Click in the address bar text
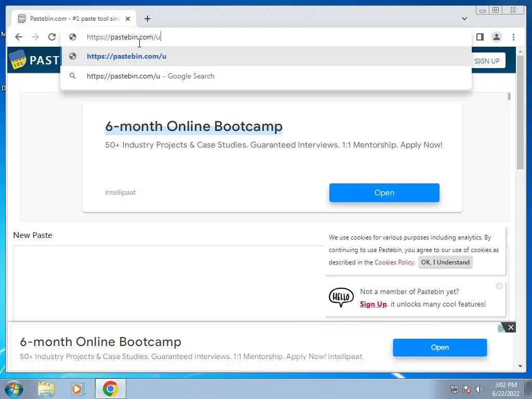The height and width of the screenshot is (399, 532). [123, 37]
